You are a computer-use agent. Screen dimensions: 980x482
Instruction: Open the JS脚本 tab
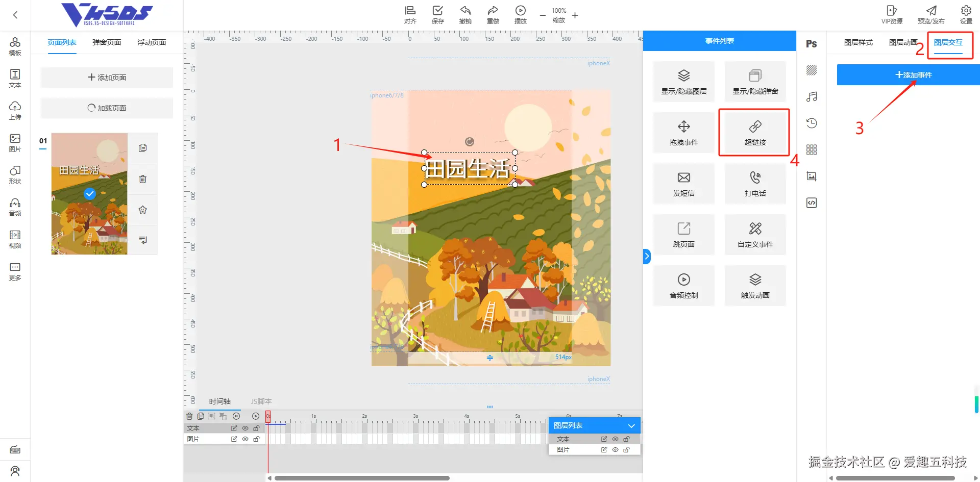coord(261,401)
